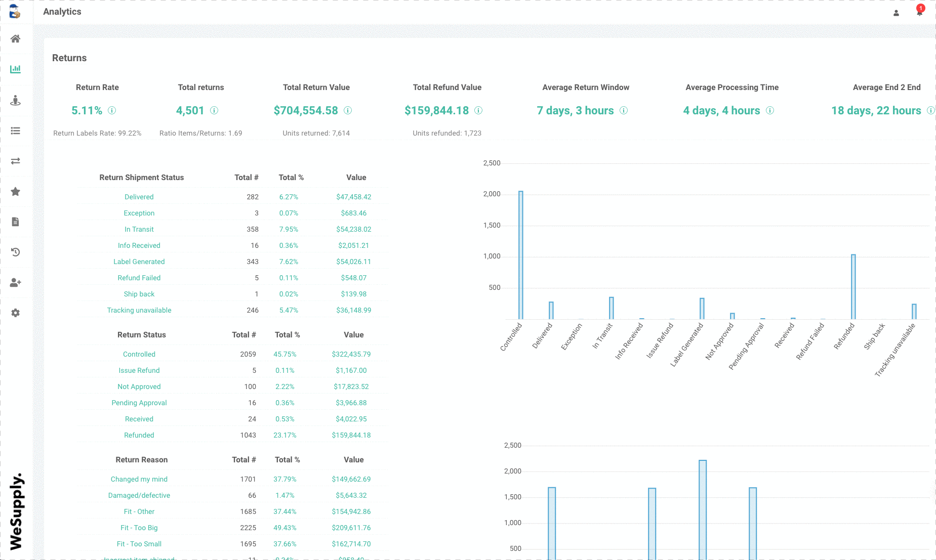
Task: Open the Changed my mind reason link
Action: [139, 479]
